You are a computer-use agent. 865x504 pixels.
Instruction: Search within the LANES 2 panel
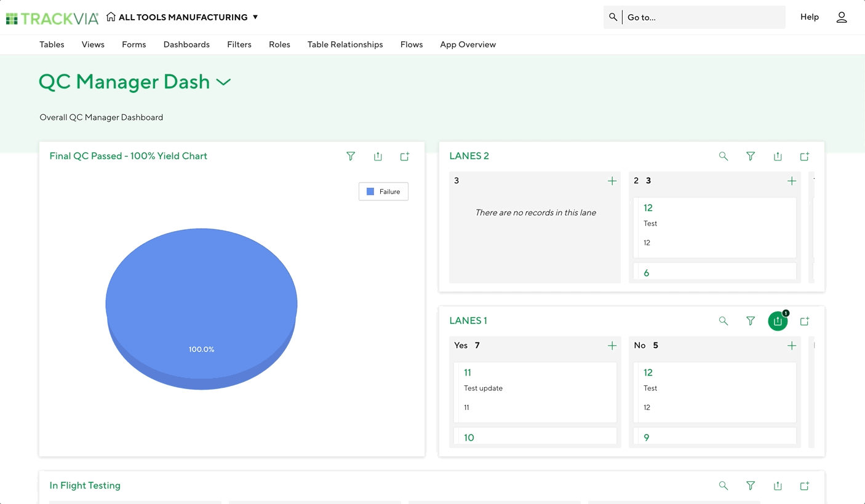pyautogui.click(x=723, y=156)
